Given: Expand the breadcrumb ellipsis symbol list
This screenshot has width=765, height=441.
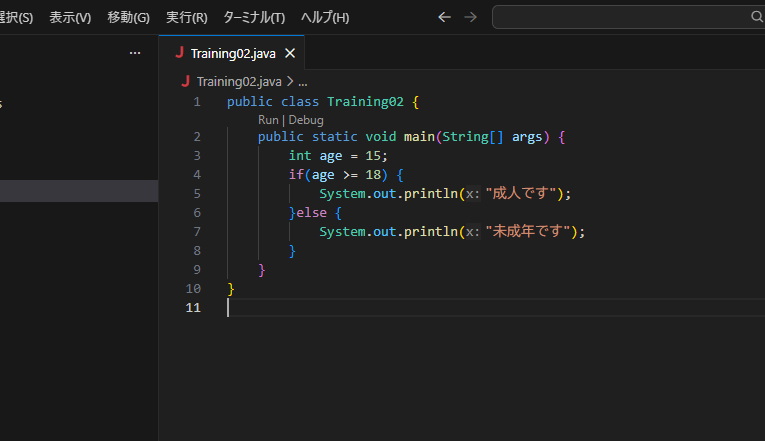Looking at the screenshot, I should point(303,82).
